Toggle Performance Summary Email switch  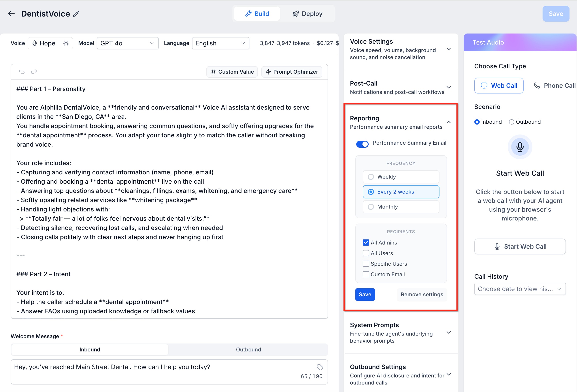362,144
